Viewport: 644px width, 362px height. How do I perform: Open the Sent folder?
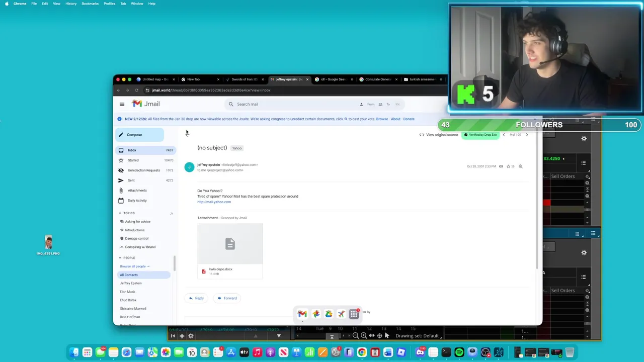(x=145, y=180)
